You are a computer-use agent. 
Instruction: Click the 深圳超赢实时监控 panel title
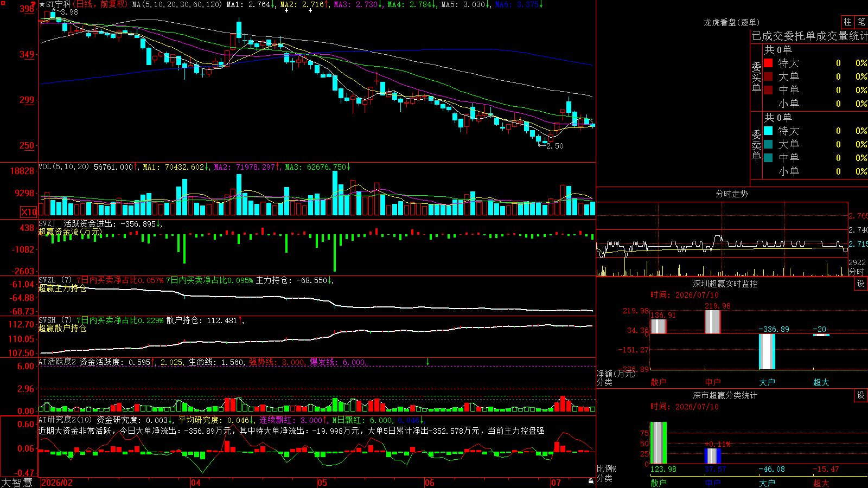coord(725,284)
